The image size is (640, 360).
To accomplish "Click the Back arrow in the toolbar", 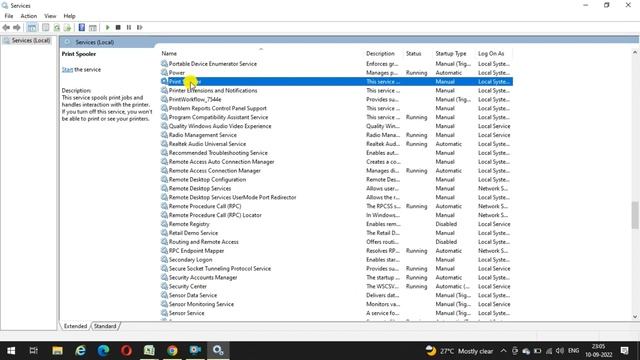I will [x=6, y=27].
